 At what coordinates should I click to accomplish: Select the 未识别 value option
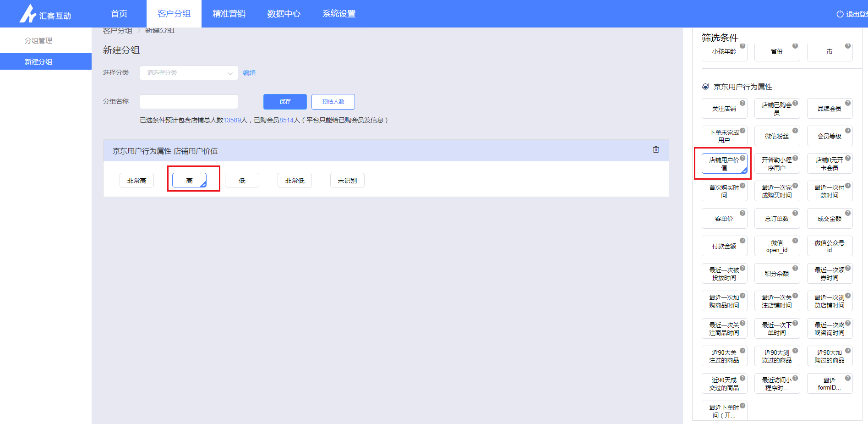347,181
